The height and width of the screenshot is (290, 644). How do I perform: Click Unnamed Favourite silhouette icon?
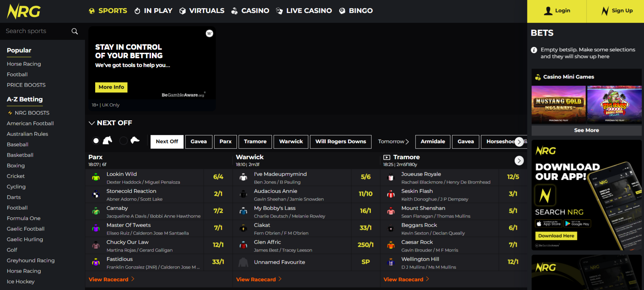tap(243, 262)
